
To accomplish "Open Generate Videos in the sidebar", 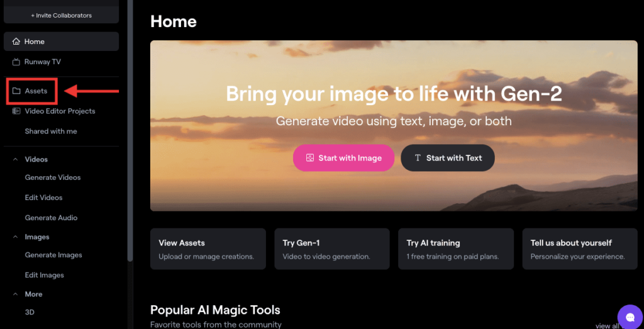I will click(x=53, y=177).
